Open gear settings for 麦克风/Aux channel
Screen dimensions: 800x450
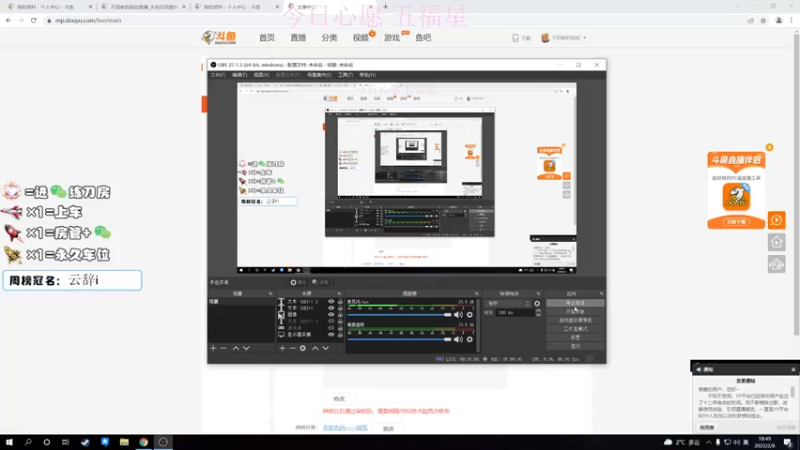click(470, 315)
